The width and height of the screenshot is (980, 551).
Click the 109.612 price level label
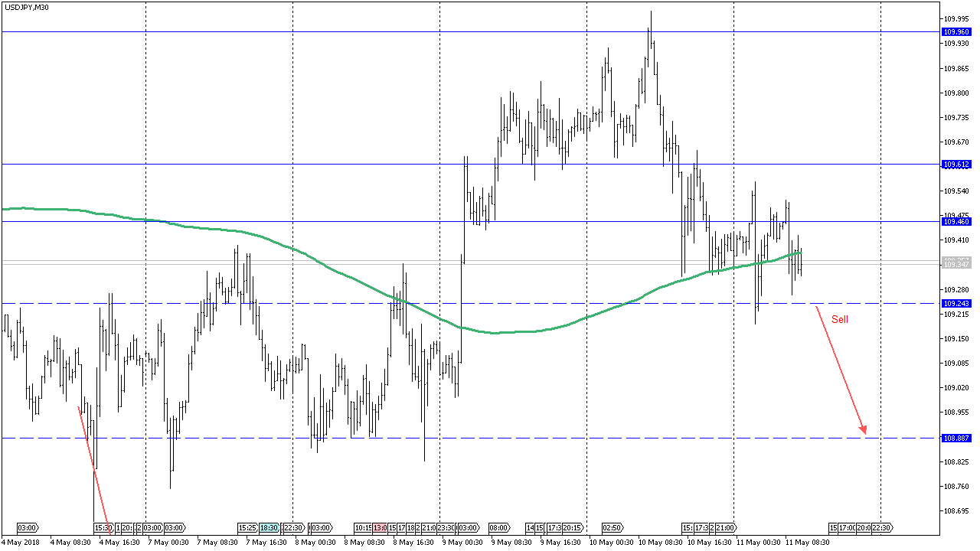[955, 165]
